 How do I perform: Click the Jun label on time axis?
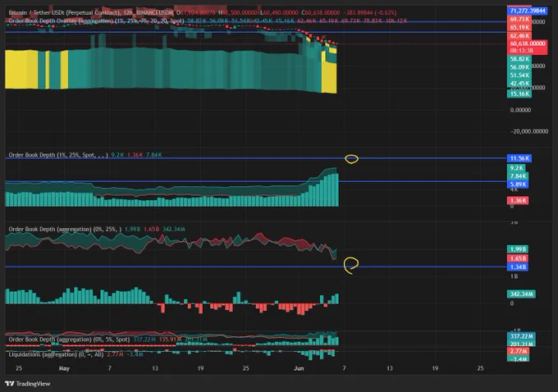tap(299, 368)
